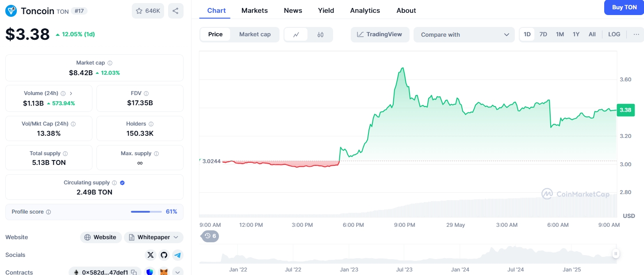The image size is (644, 275).
Task: Click the Profile score progress bar
Action: 146,212
